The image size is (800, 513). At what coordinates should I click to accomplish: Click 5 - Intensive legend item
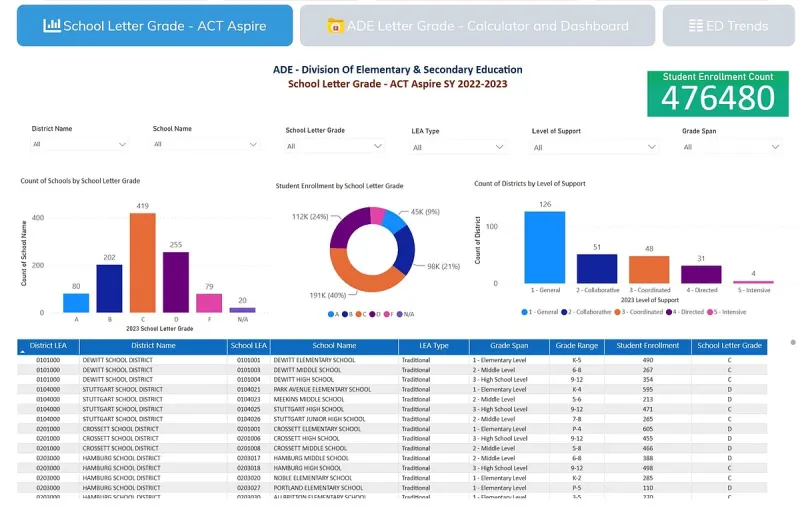tap(727, 312)
